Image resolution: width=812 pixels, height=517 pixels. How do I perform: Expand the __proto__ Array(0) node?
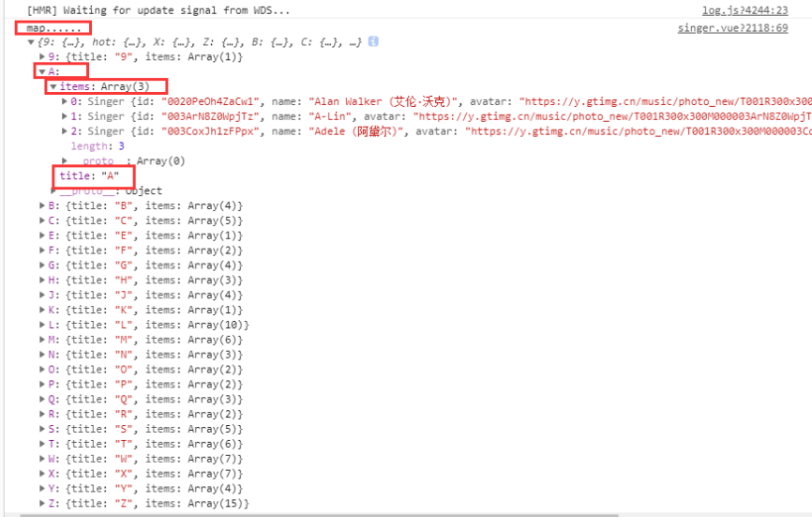point(64,161)
